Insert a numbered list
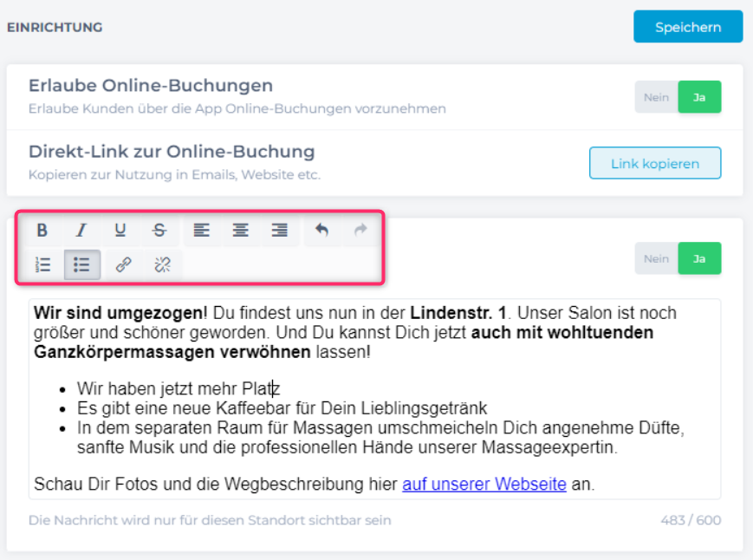The image size is (753, 560). click(x=42, y=265)
